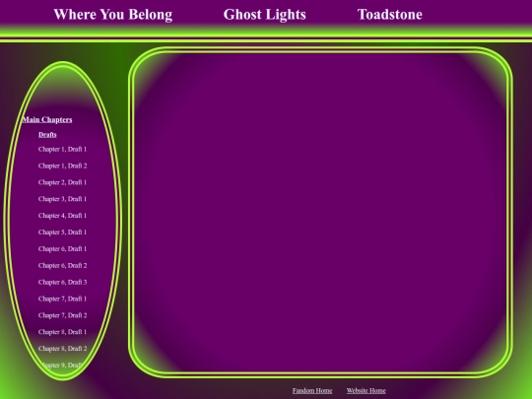This screenshot has width=532, height=399.
Task: Open Chapter 7, Draft 1
Action: 62,299
